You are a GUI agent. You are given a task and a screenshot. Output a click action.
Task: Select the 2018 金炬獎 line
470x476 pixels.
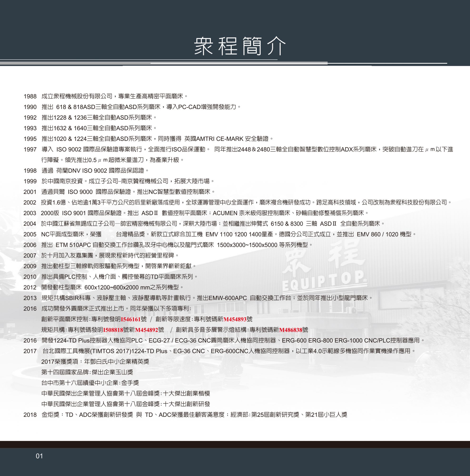(185, 415)
